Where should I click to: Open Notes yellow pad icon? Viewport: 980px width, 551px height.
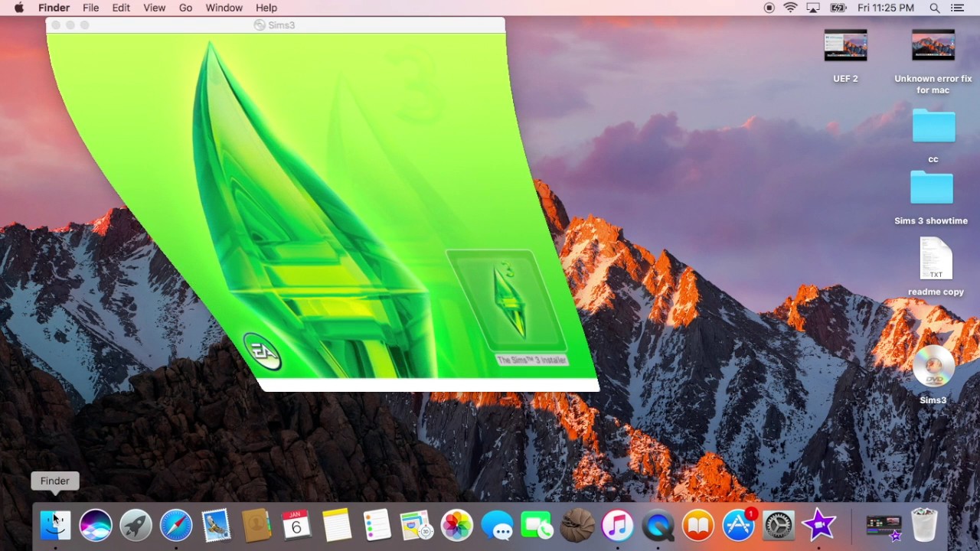tap(337, 525)
